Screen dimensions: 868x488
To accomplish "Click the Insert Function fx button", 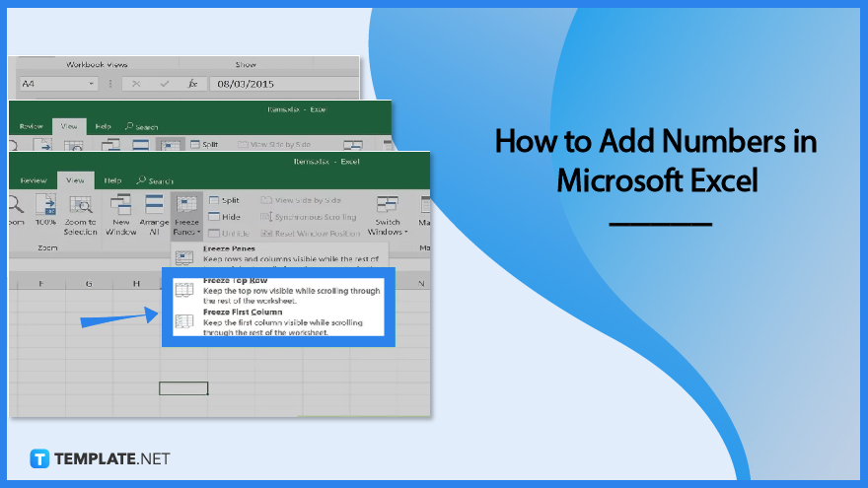I will click(192, 84).
